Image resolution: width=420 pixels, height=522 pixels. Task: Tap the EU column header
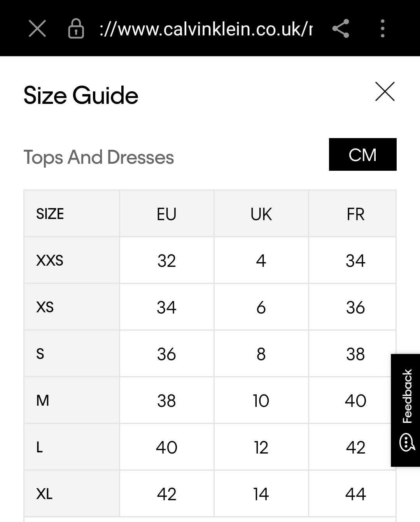point(167,214)
